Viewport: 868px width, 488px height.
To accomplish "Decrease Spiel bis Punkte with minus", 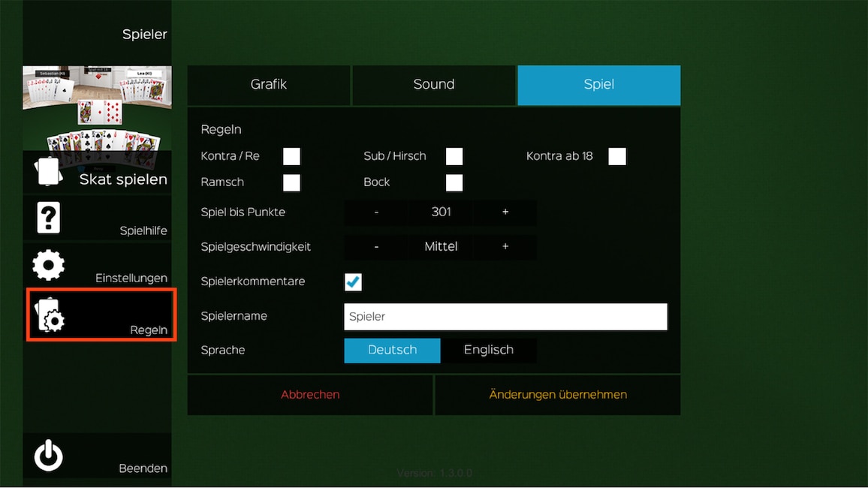I will pyautogui.click(x=376, y=212).
